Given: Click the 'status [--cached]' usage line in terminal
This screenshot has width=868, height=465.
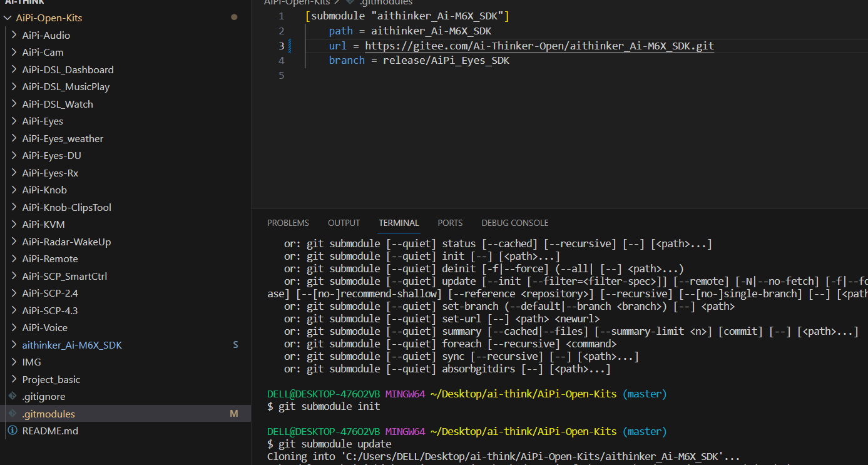Looking at the screenshot, I should 498,244.
